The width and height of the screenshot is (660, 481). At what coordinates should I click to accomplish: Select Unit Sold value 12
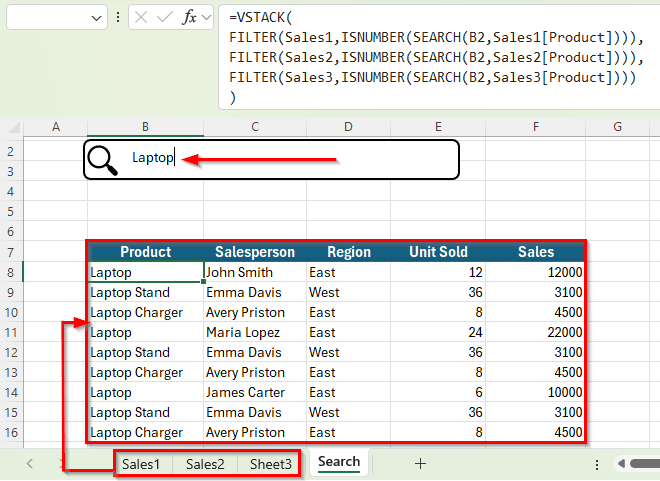[x=438, y=272]
